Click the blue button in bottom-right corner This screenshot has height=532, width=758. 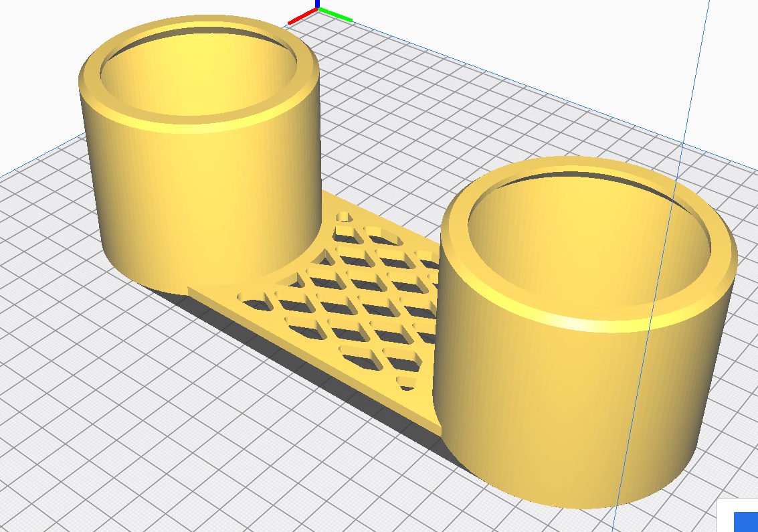pyautogui.click(x=746, y=522)
